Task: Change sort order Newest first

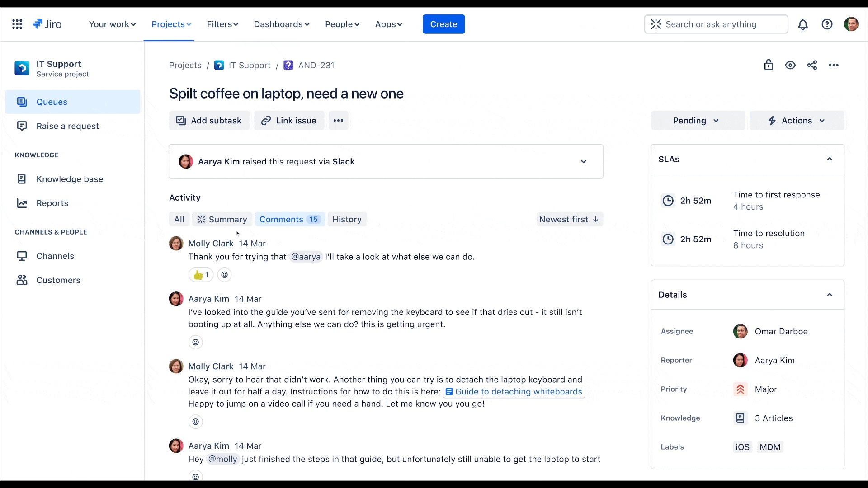Action: pyautogui.click(x=570, y=219)
